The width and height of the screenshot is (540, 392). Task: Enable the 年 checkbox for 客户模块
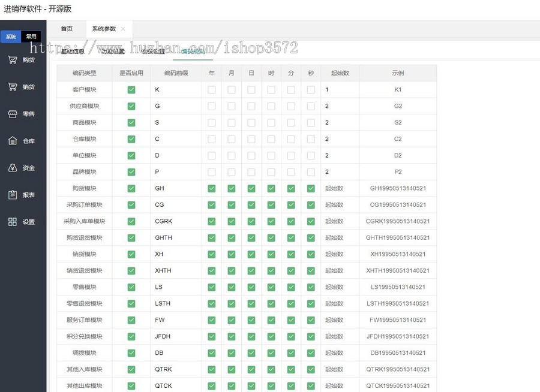[x=211, y=90]
